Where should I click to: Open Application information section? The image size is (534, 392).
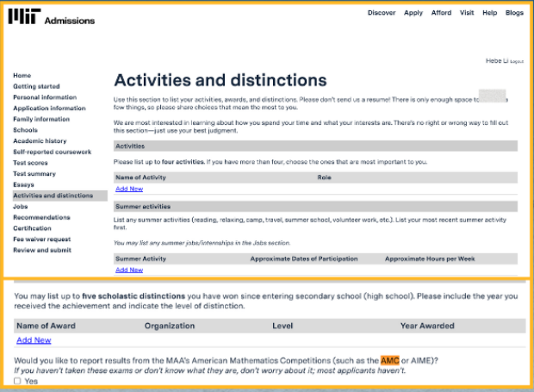click(x=49, y=109)
